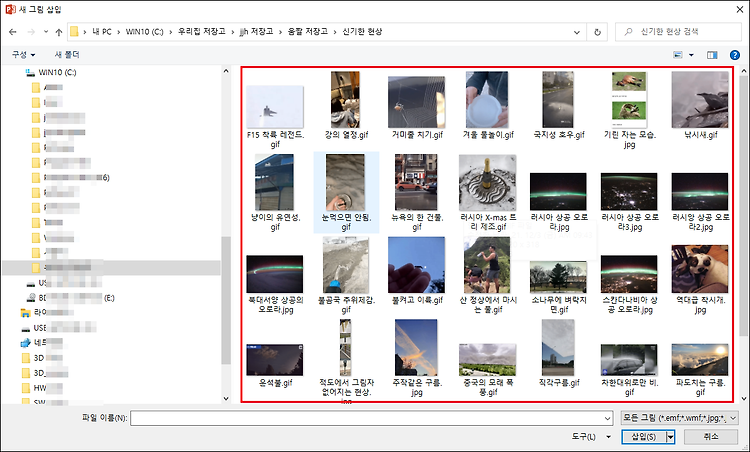Select 소나무에 벼락지면.gif file

[559, 287]
